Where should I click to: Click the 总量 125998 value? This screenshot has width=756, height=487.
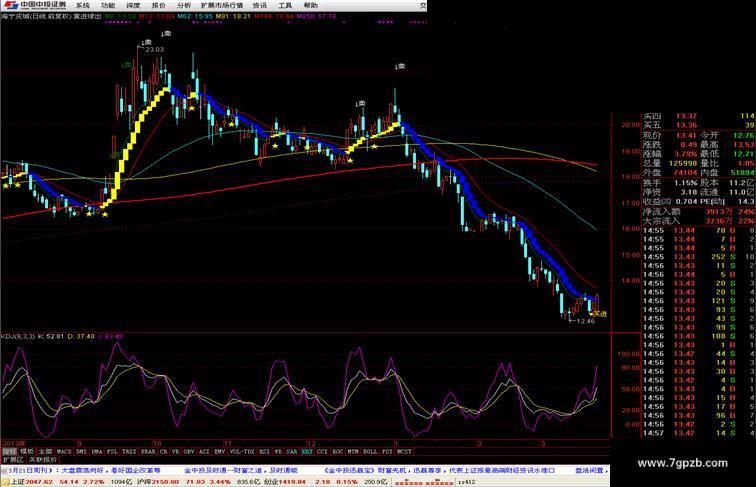(682, 163)
